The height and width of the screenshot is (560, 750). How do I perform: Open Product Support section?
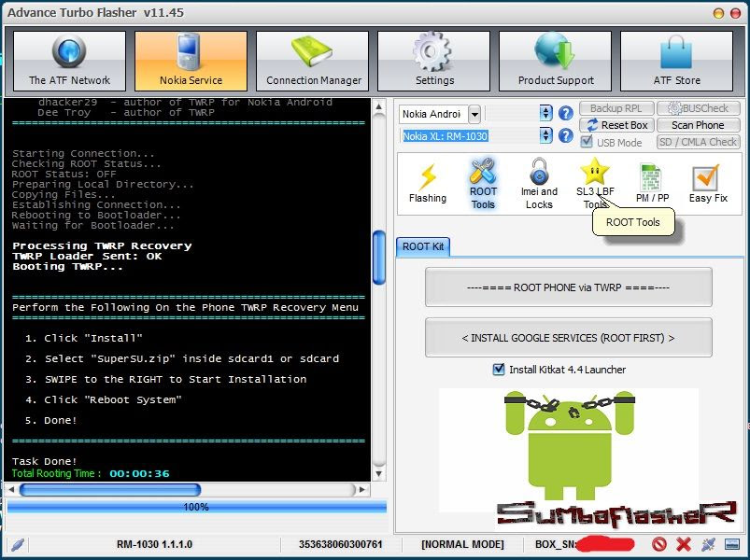click(x=556, y=61)
